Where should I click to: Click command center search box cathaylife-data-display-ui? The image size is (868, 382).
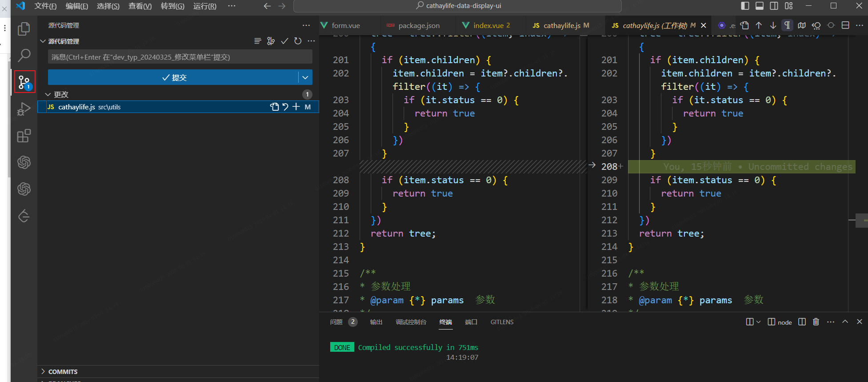coord(457,6)
